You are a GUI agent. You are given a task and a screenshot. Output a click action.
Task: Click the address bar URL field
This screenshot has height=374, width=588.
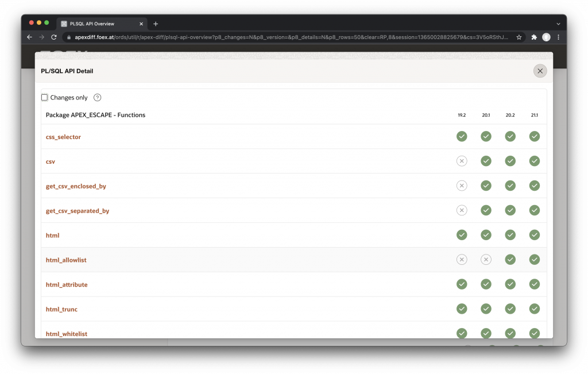(291, 37)
